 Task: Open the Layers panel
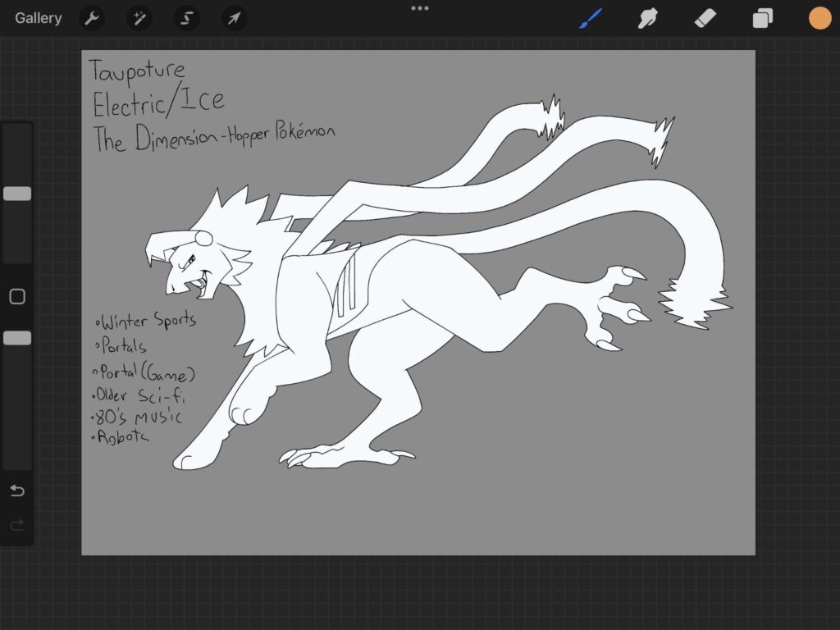point(762,18)
